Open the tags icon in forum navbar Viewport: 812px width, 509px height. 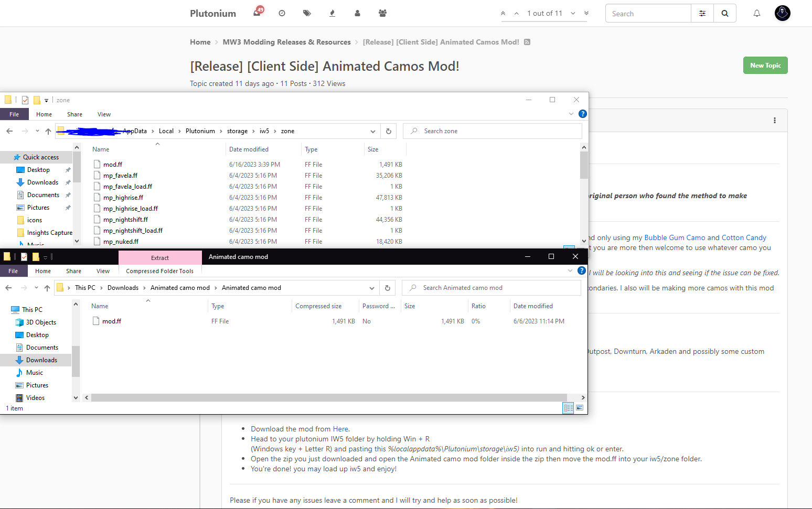coord(307,13)
